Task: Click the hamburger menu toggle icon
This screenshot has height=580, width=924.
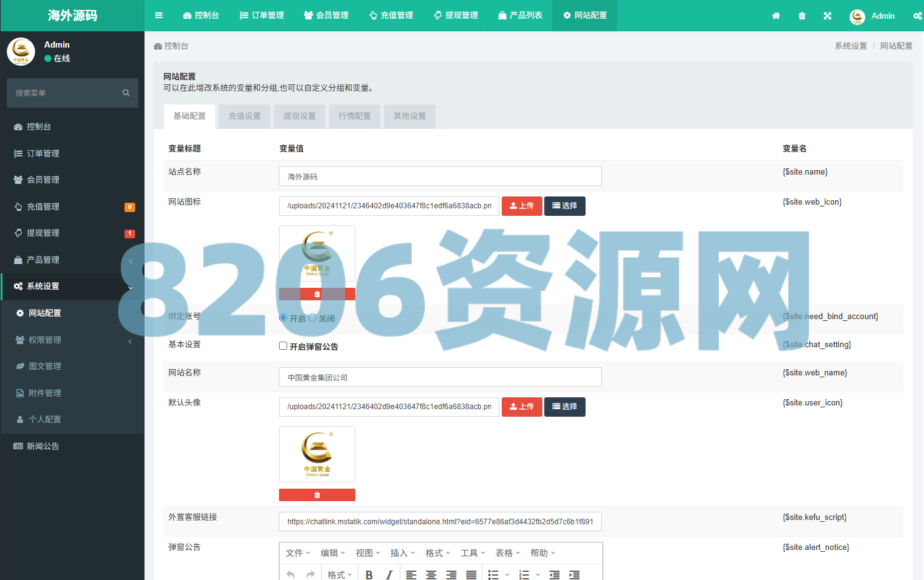Action: pyautogui.click(x=159, y=16)
